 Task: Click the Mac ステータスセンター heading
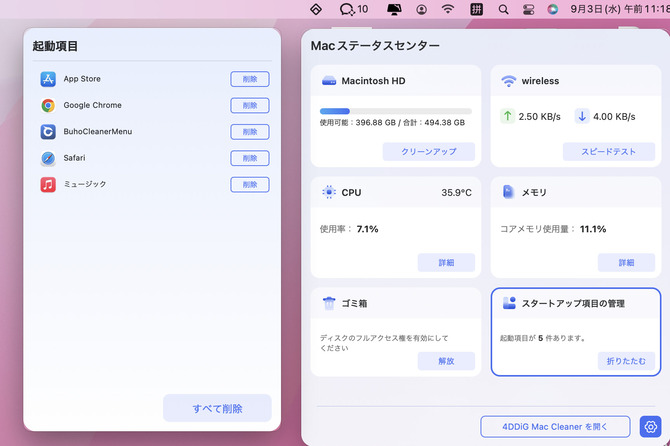point(375,46)
